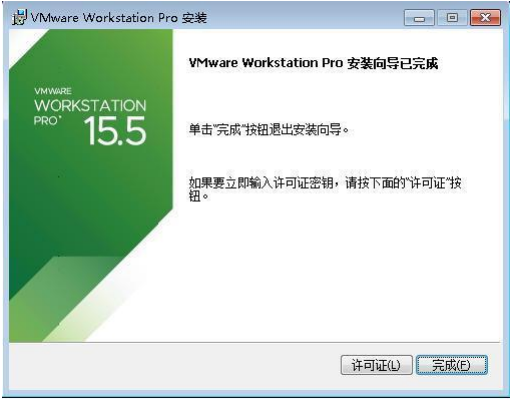Image resolution: width=513 pixels, height=401 pixels.
Task: Maximize the installer window
Action: tap(452, 17)
